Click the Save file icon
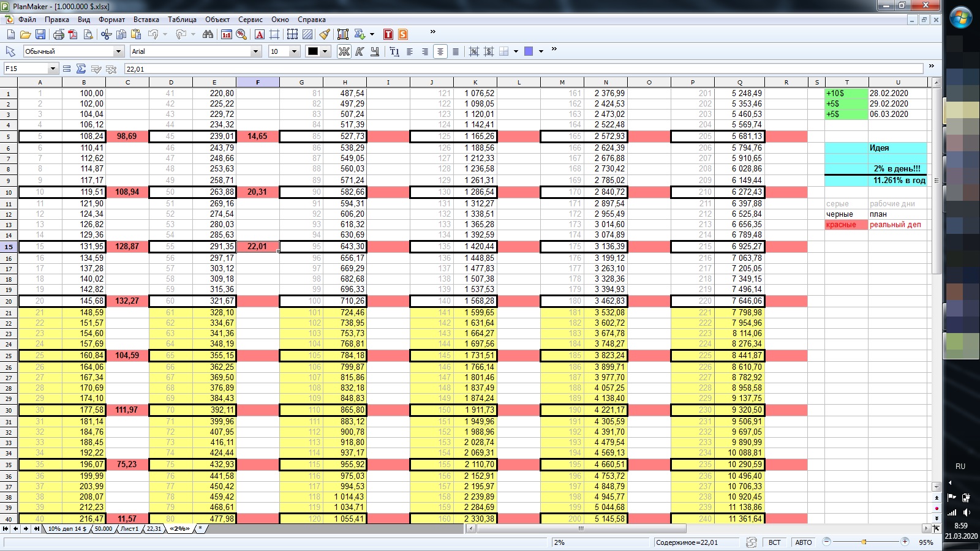The height and width of the screenshot is (551, 980). 40,35
